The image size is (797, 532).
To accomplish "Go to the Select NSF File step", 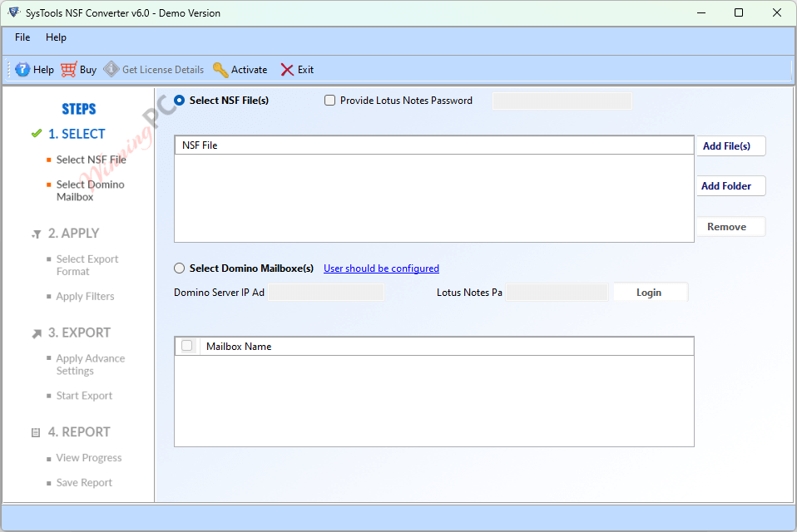I will click(x=91, y=160).
